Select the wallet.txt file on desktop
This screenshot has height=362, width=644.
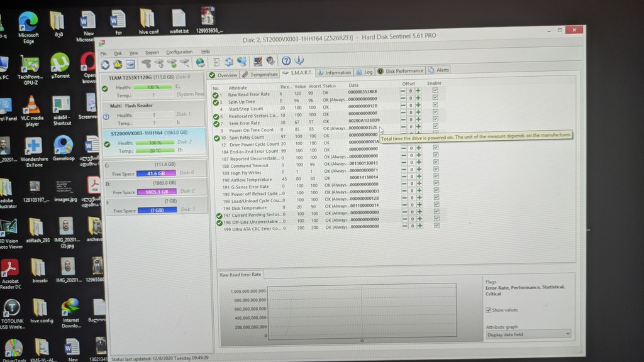(179, 22)
